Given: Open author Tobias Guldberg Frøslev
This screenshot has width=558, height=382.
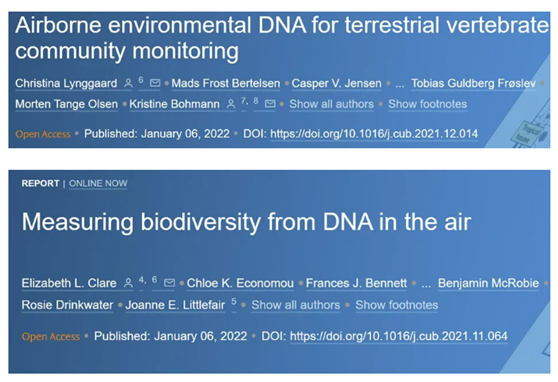Looking at the screenshot, I should click(x=473, y=83).
